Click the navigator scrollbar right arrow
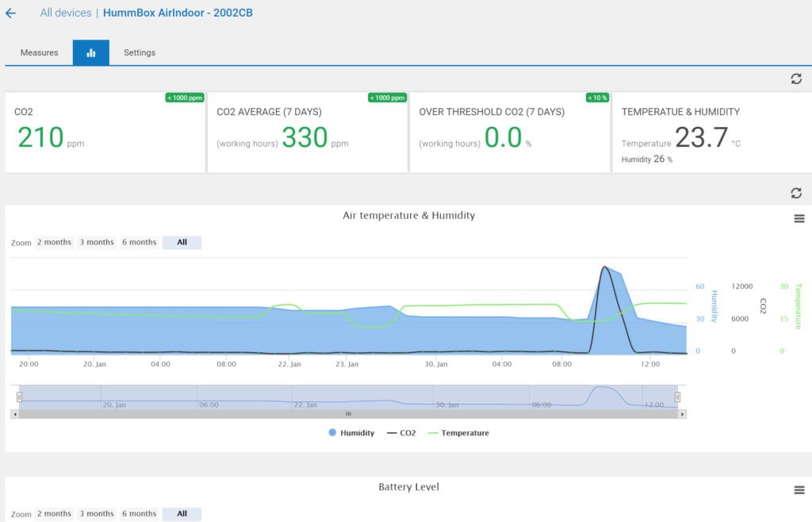 683,414
